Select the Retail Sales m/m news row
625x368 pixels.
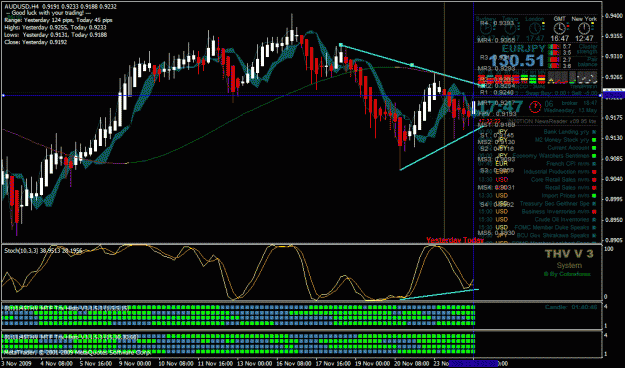tap(537, 188)
